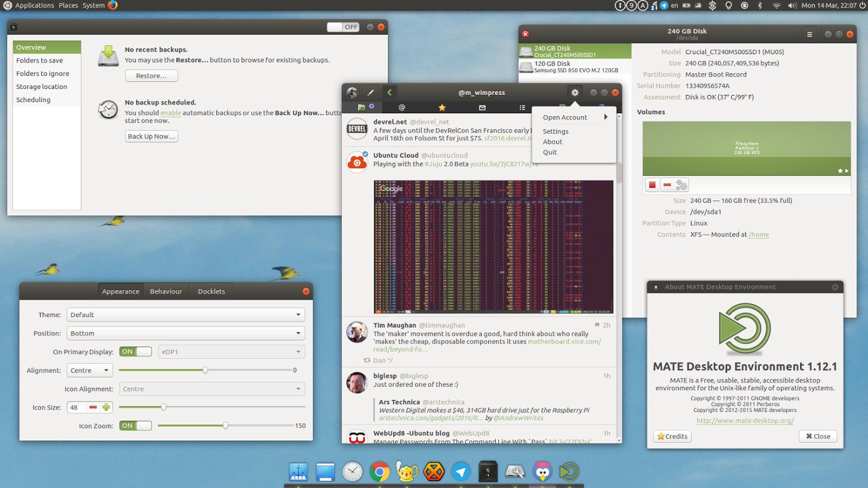The height and width of the screenshot is (488, 868).
Task: Select Storage location in backup sidebar
Action: point(47,87)
